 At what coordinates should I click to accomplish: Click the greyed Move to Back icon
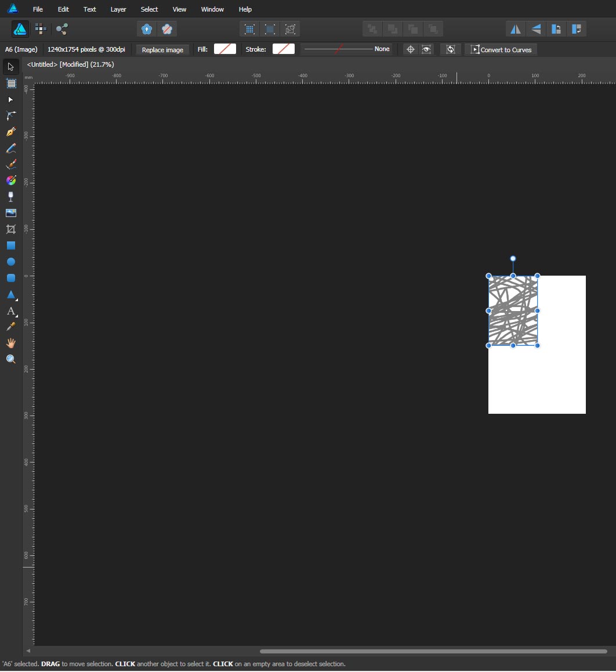click(372, 29)
